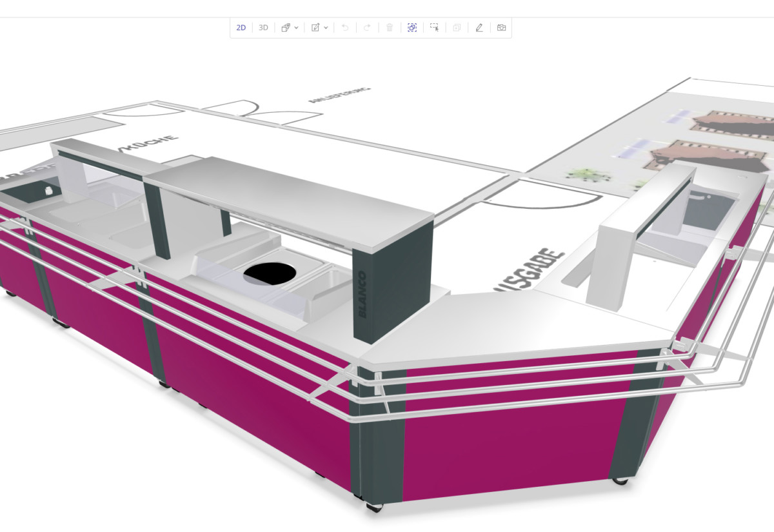Activate the click-select arrow tool
This screenshot has height=532, width=774.
433,28
